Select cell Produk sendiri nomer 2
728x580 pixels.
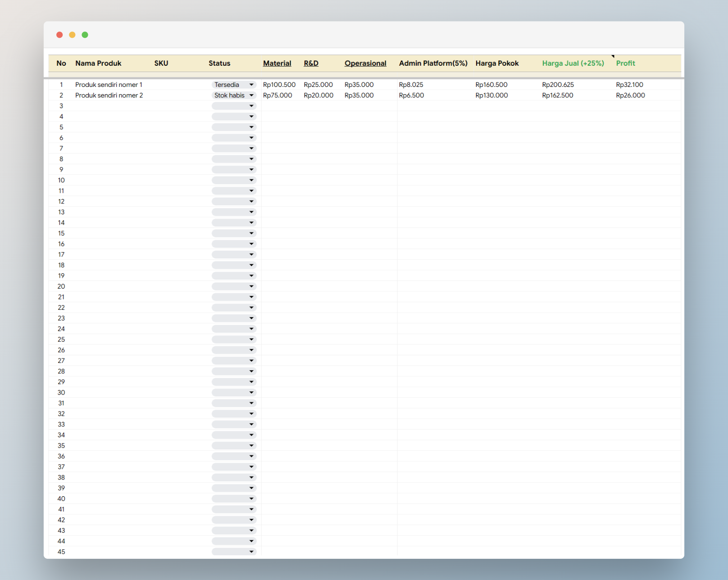pyautogui.click(x=109, y=95)
